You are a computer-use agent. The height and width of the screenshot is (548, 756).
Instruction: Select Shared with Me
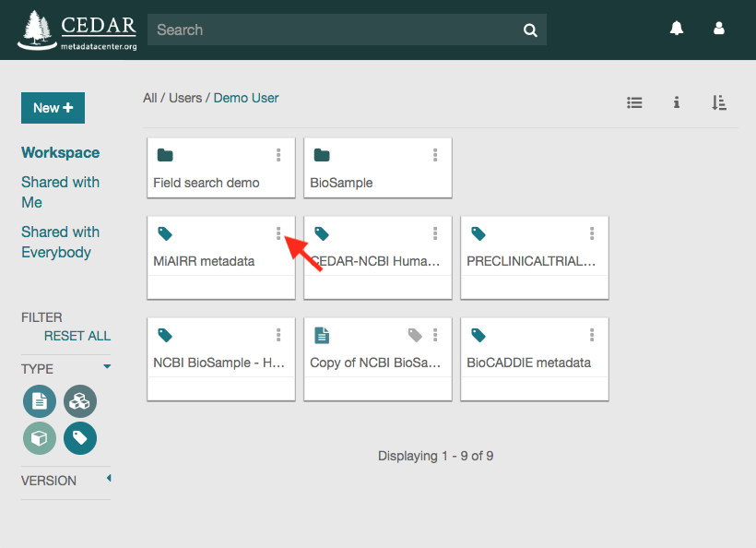(x=60, y=192)
